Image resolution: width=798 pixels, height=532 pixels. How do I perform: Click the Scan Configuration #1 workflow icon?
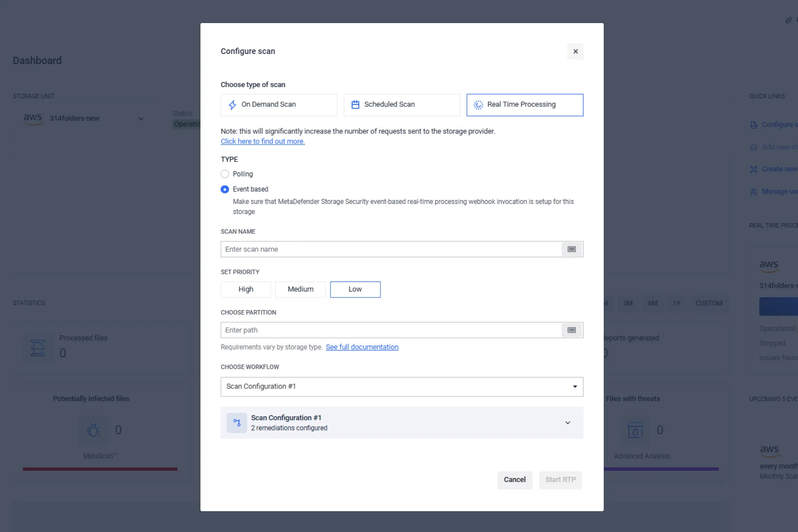tap(237, 423)
